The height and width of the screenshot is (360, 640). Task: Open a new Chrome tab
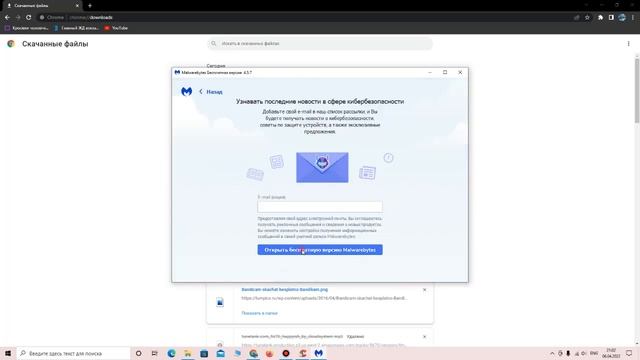(x=90, y=6)
